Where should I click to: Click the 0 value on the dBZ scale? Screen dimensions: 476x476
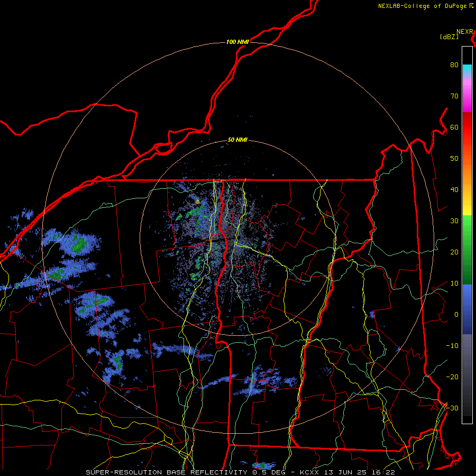pos(456,315)
